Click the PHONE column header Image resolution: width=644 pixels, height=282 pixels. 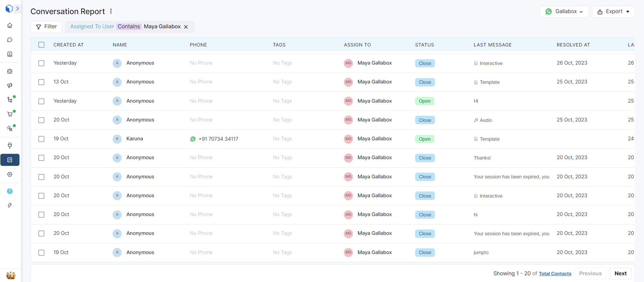click(x=198, y=45)
